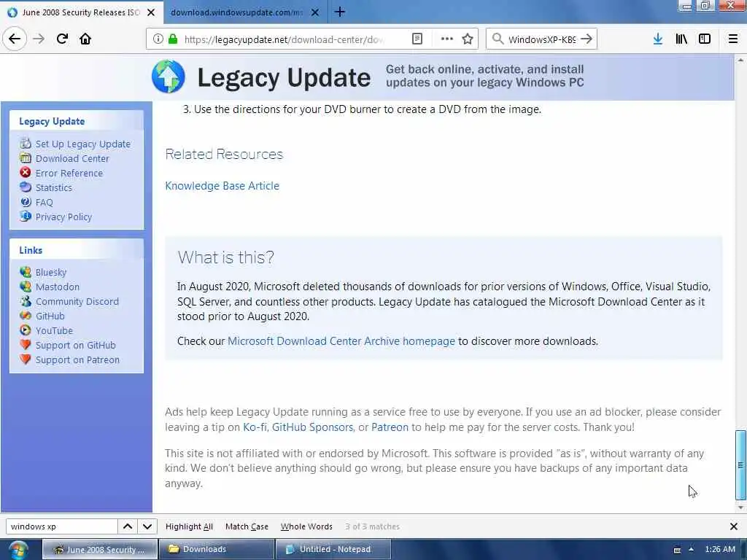Screen dimensions: 747x560
Task: Open the FAQ link
Action: 44,203
